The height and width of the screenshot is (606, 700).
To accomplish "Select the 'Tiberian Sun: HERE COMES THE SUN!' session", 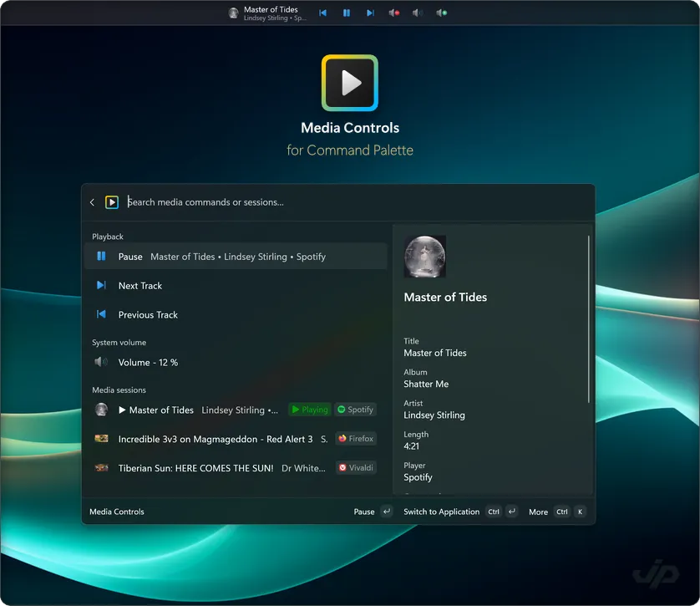I will pyautogui.click(x=236, y=468).
